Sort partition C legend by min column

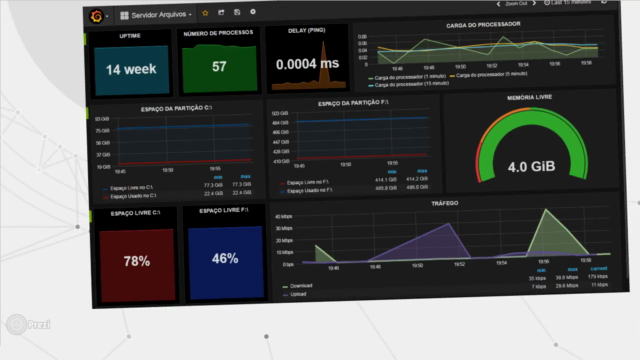[218, 178]
